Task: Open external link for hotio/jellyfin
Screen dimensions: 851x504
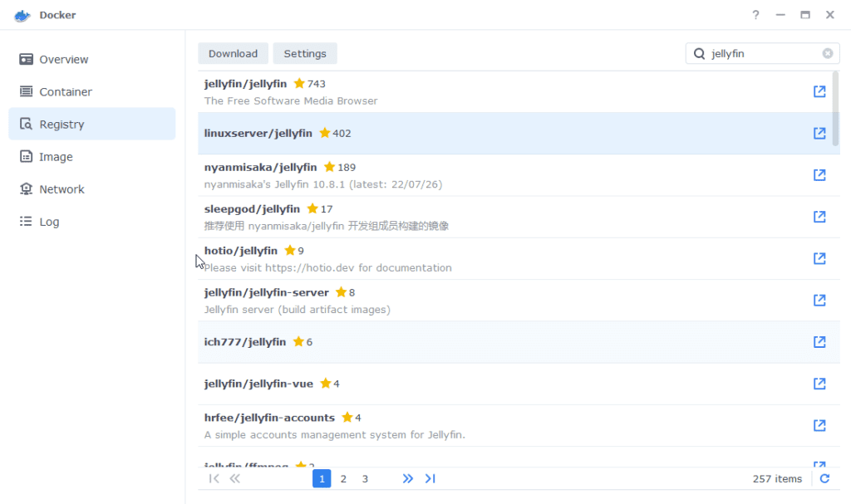Action: [x=819, y=259]
